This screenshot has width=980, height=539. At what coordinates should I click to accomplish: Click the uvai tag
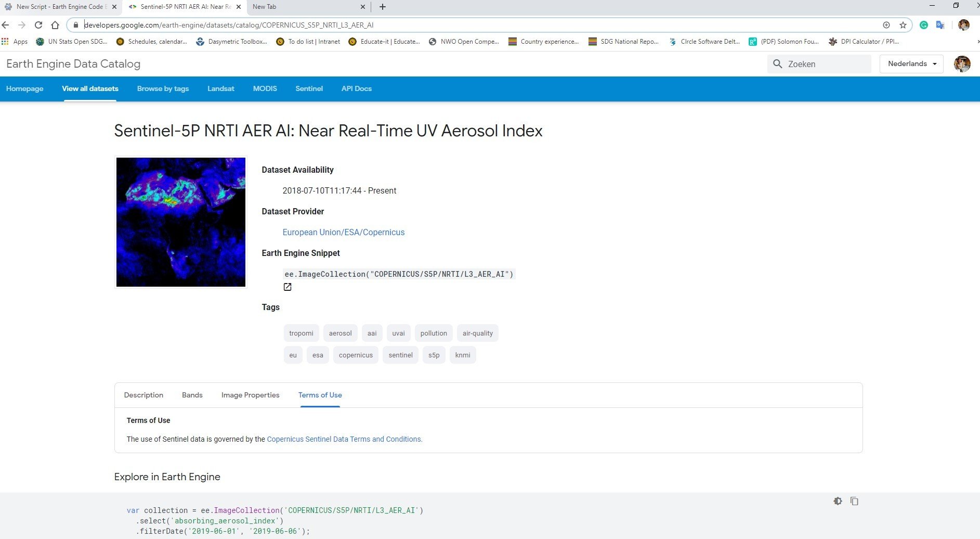point(399,333)
